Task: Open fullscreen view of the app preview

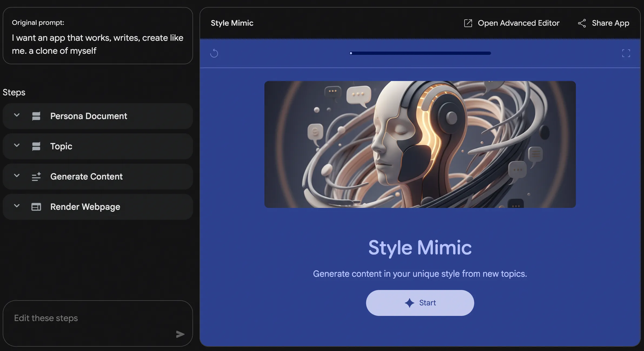Action: click(x=626, y=53)
